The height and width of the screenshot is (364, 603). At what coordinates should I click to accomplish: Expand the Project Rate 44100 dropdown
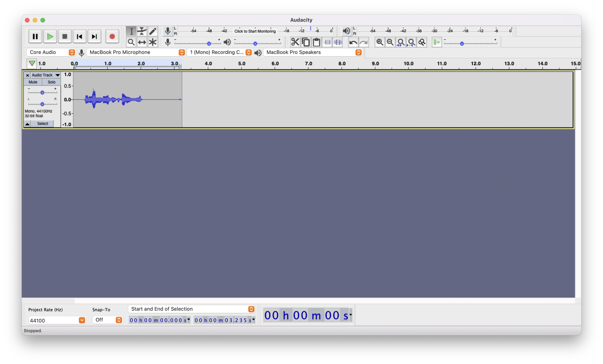click(x=82, y=320)
